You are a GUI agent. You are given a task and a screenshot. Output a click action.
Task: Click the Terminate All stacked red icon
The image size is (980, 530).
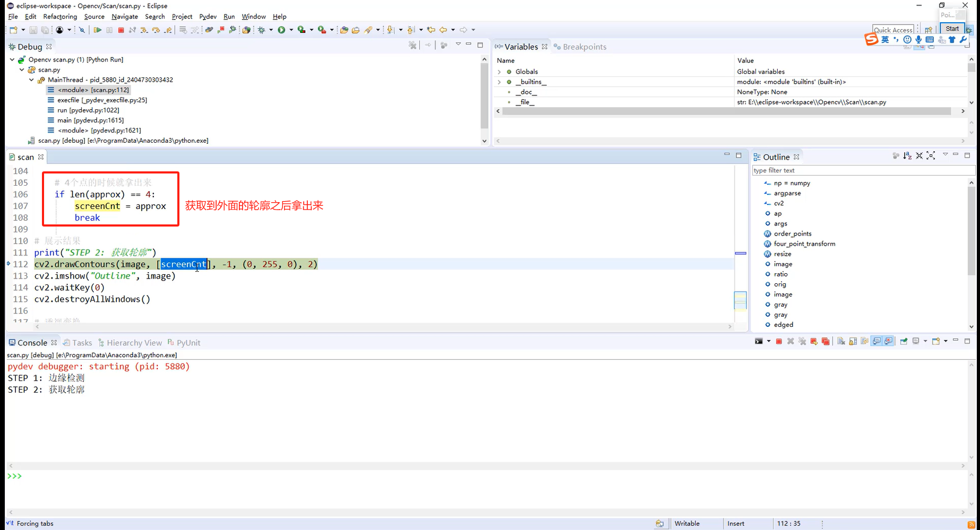[x=826, y=341]
